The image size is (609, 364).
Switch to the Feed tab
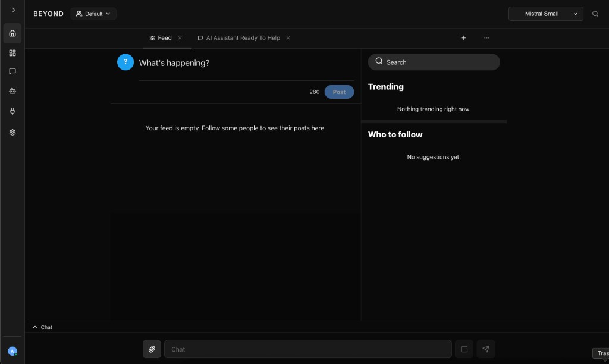click(160, 37)
